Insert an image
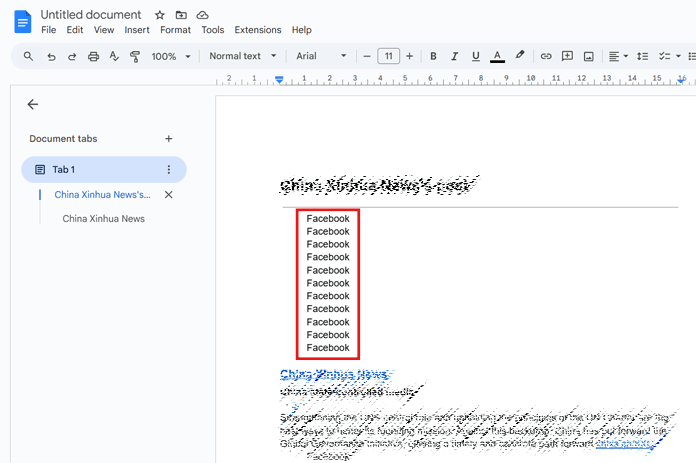Viewport: 696px width, 463px height. (589, 56)
